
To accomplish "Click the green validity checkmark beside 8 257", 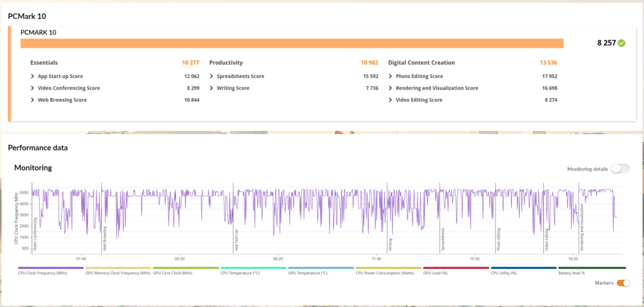I will [x=621, y=43].
